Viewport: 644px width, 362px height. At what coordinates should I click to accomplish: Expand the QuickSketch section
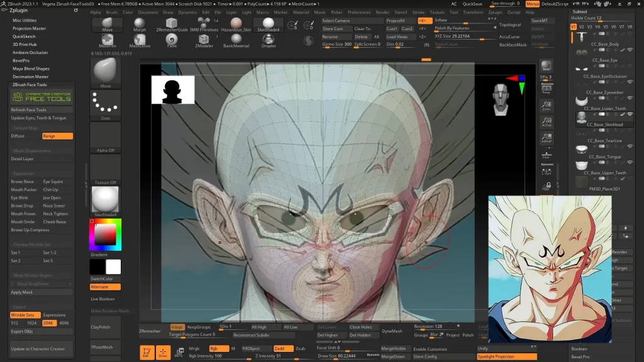click(24, 36)
